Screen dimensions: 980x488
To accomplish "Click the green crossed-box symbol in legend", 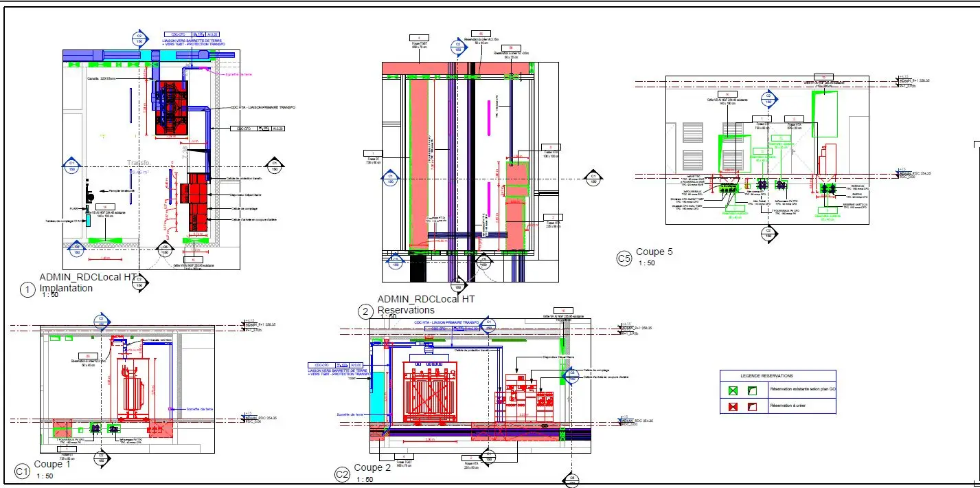I will point(733,390).
